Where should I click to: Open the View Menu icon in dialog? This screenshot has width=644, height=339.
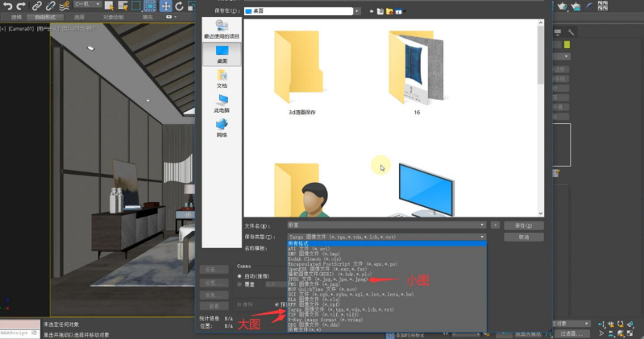pyautogui.click(x=399, y=11)
